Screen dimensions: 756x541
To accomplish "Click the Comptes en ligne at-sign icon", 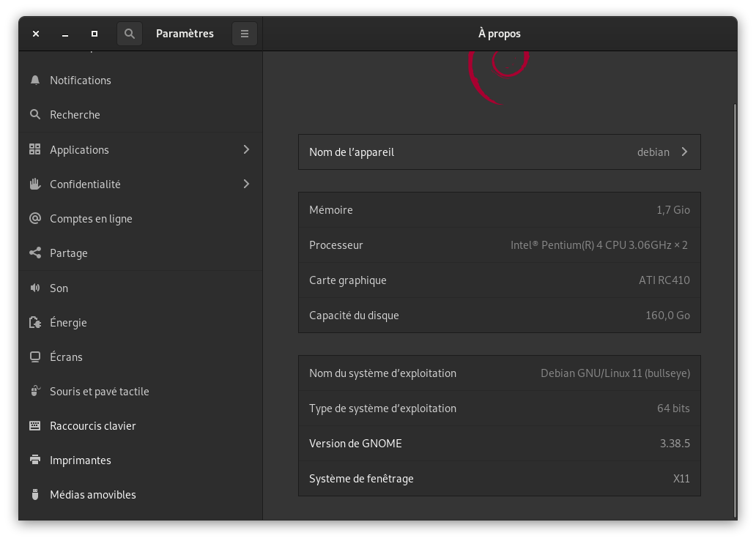I will tap(34, 218).
